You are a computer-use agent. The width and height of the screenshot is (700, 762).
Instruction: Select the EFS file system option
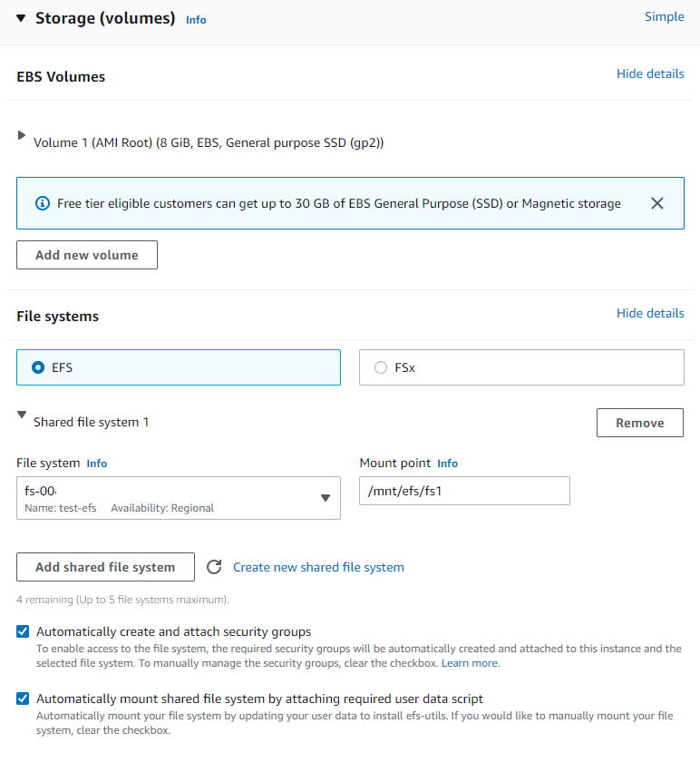pyautogui.click(x=36, y=367)
